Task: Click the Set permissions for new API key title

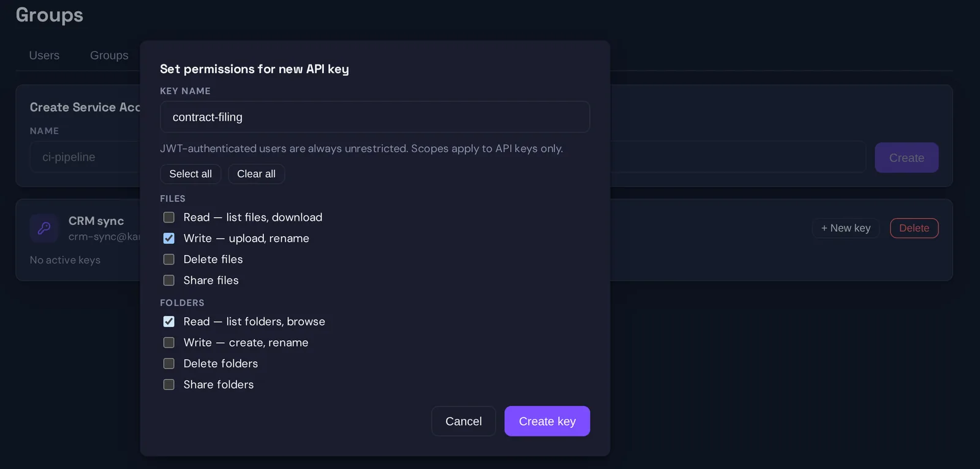Action: (x=254, y=69)
